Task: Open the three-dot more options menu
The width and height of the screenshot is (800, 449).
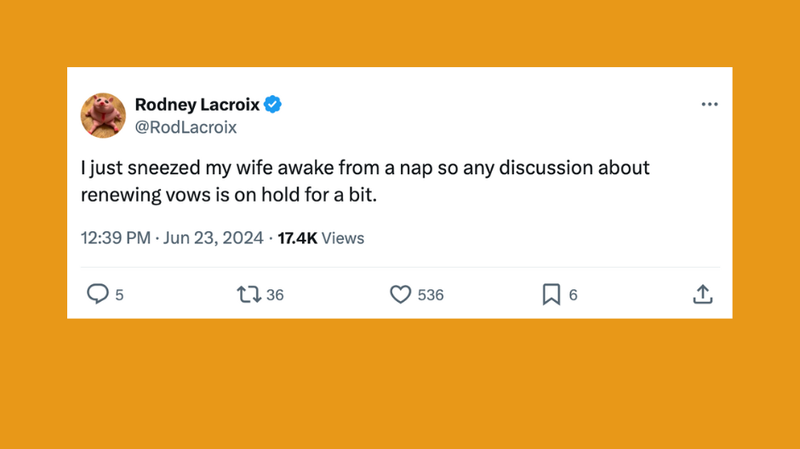Action: [x=709, y=104]
